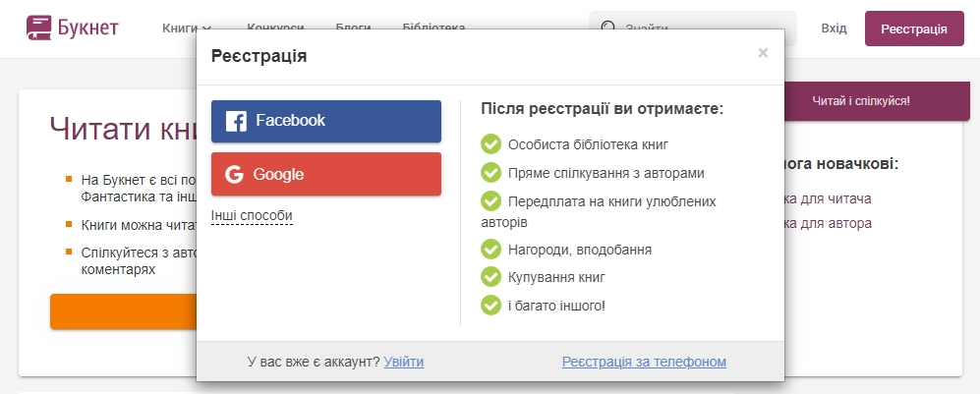Click the checkmark beside Передплата на книги
Viewport: 980px width, 394px height.
[490, 201]
